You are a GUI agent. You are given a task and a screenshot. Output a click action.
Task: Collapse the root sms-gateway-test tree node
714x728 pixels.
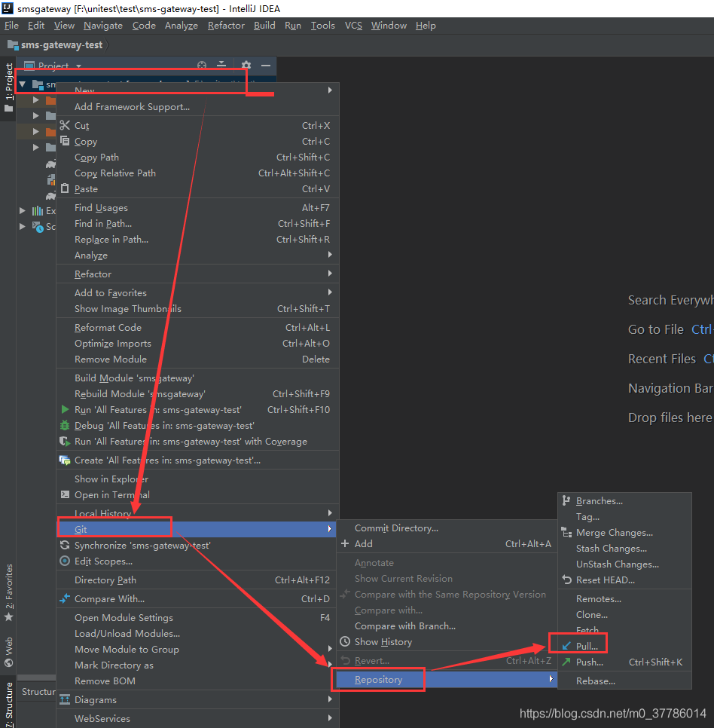click(x=23, y=84)
